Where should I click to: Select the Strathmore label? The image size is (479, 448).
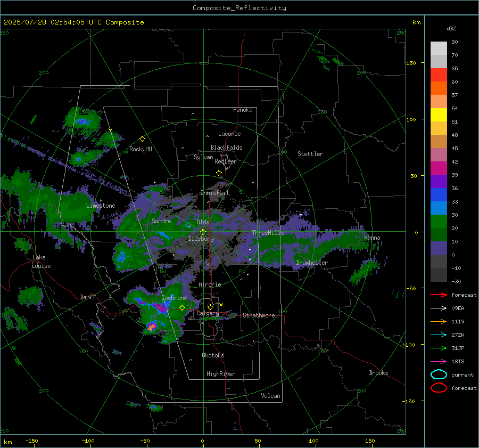click(x=259, y=315)
